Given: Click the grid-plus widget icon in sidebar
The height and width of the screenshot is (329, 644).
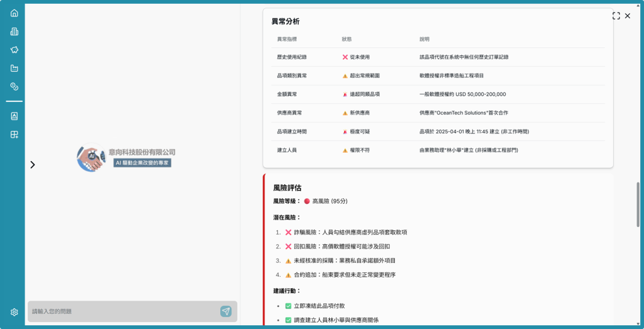Looking at the screenshot, I should click(x=14, y=134).
